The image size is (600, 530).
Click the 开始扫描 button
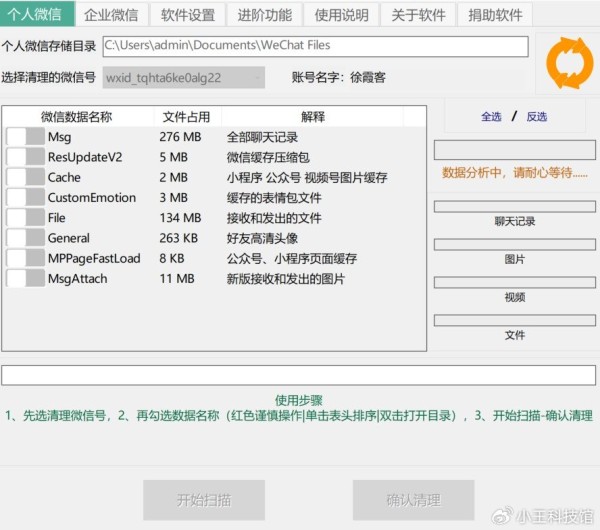[x=204, y=500]
